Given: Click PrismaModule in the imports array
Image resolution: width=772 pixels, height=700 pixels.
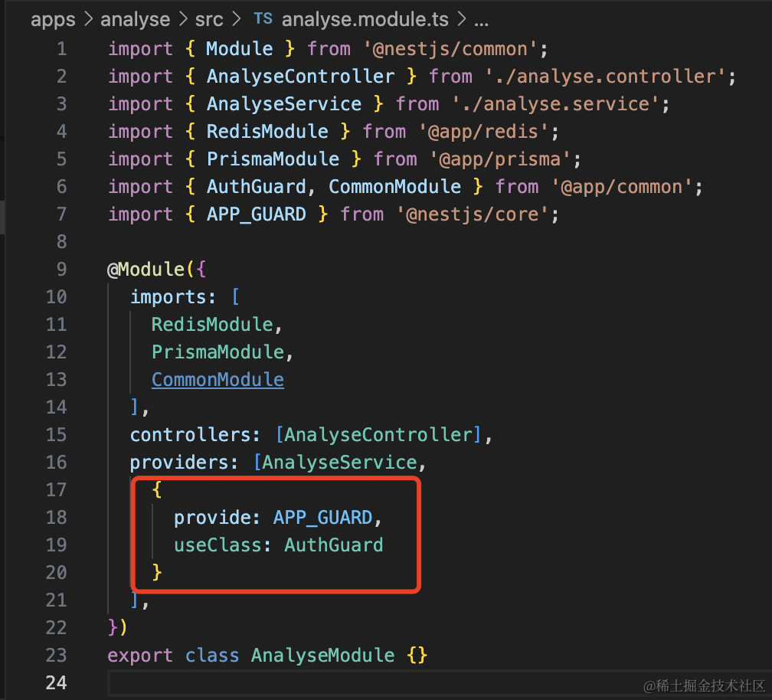Looking at the screenshot, I should click(218, 352).
